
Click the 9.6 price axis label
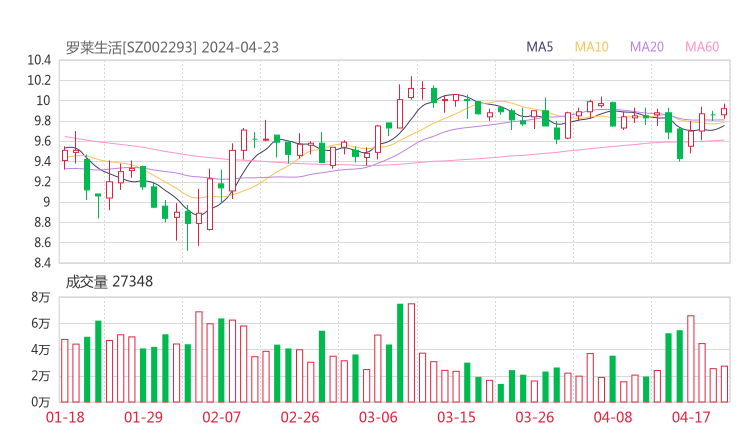point(42,141)
